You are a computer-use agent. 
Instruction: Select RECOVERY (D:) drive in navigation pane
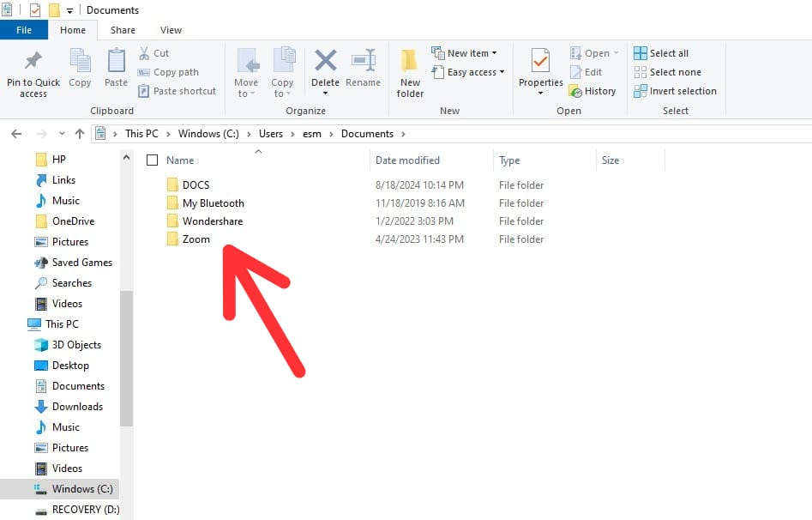76,509
